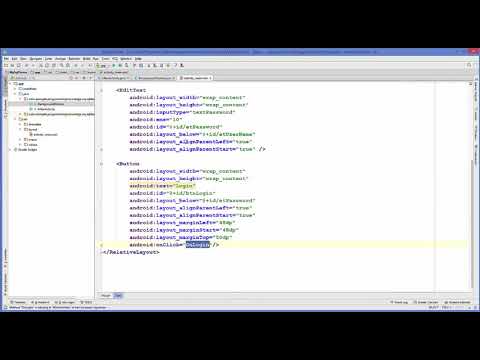Expand the mipmap folder arrow
This screenshot has width=480, height=360.
coord(20,140)
